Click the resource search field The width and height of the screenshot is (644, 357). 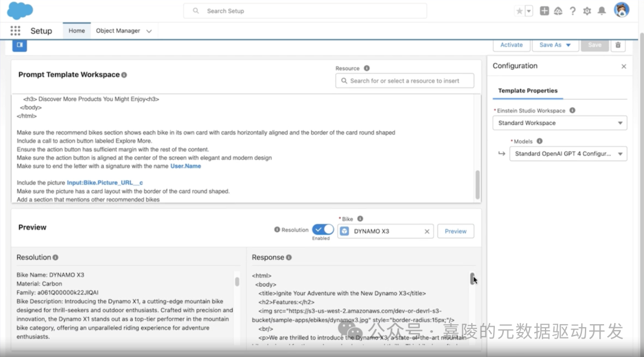coord(404,81)
